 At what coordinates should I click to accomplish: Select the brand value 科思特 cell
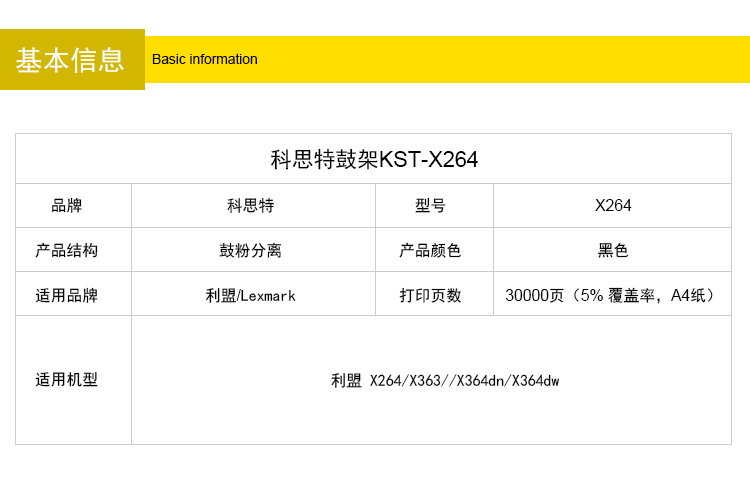coord(250,206)
